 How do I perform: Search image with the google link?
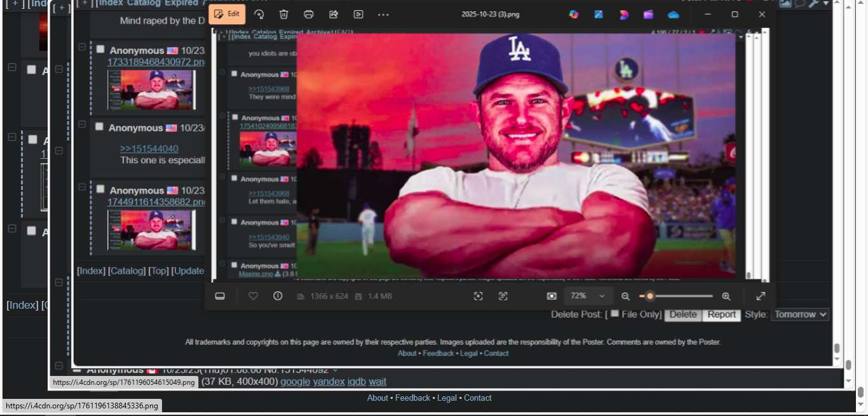pos(295,382)
